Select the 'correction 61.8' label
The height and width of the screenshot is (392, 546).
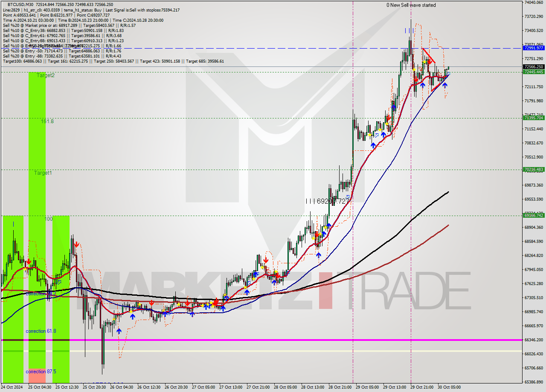pos(41,331)
